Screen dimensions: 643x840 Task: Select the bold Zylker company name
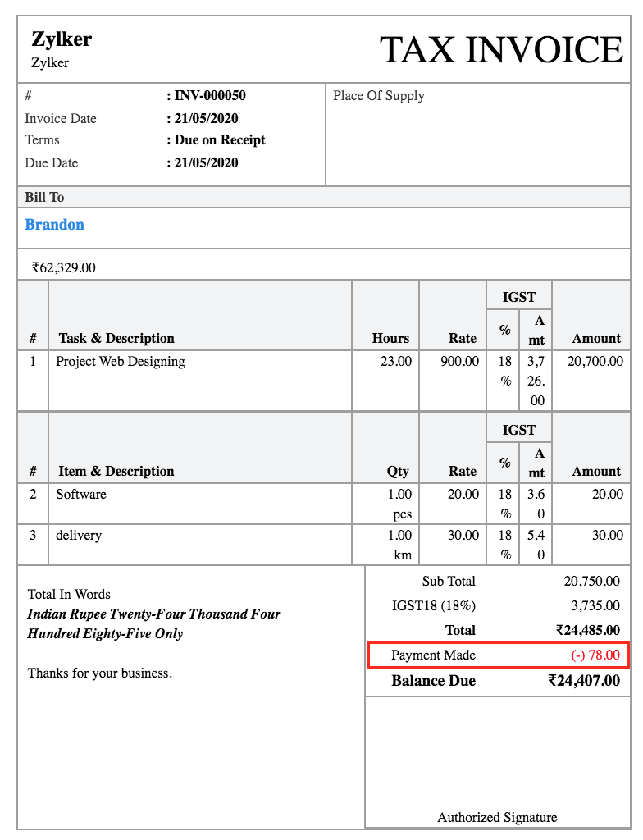point(61,39)
